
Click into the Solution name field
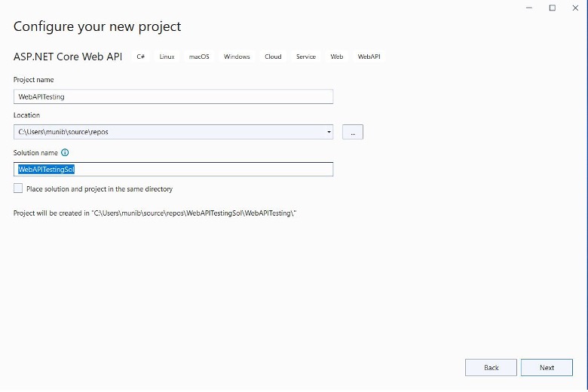coord(173,170)
